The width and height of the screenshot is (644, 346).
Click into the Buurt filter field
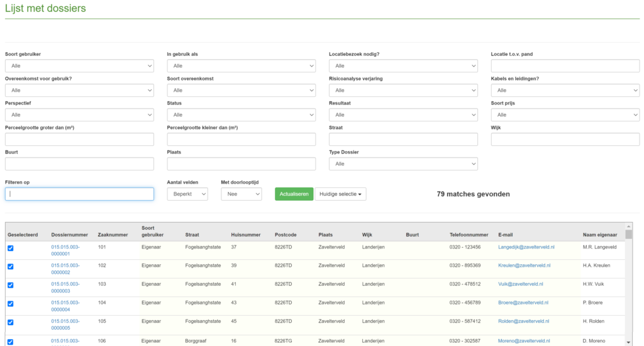coord(79,164)
